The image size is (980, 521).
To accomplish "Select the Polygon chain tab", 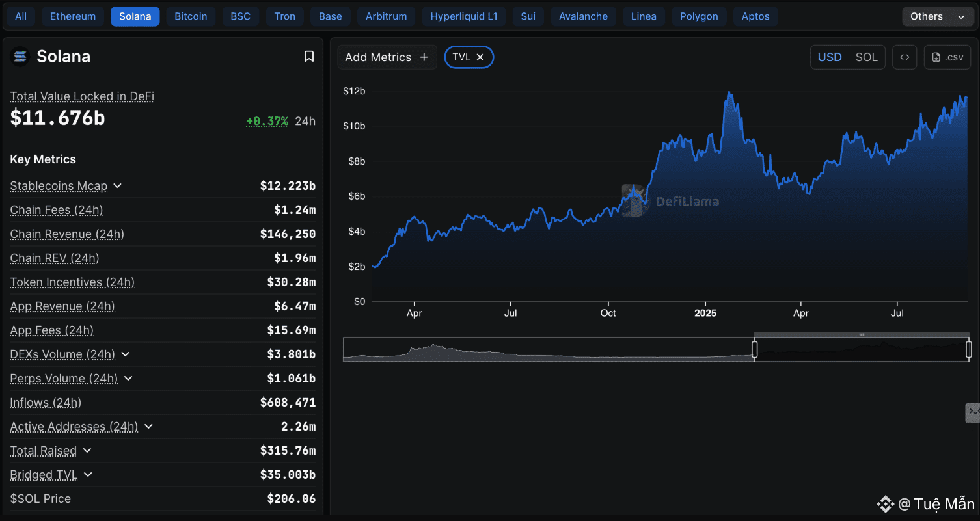I will click(x=699, y=16).
